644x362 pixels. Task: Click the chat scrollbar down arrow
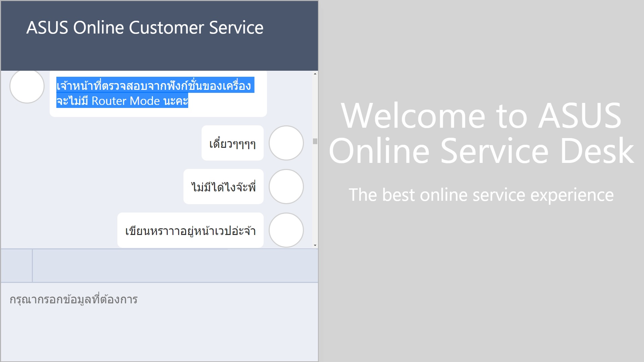tap(315, 245)
